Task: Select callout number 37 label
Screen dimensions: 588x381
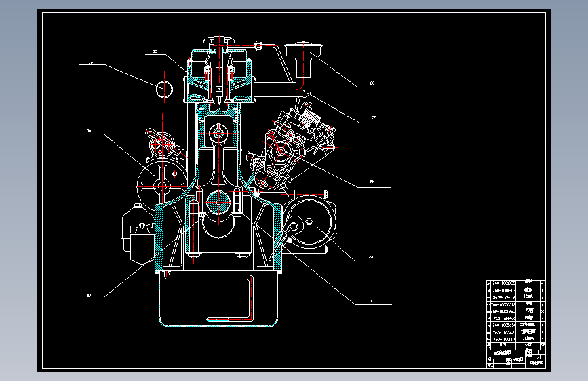Action: (89, 296)
